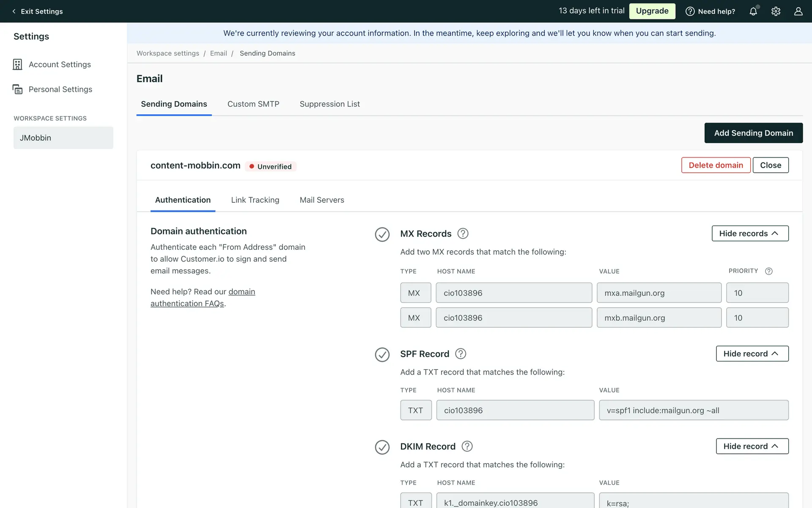Collapse MX records with Hide records
The height and width of the screenshot is (508, 812).
tap(750, 234)
